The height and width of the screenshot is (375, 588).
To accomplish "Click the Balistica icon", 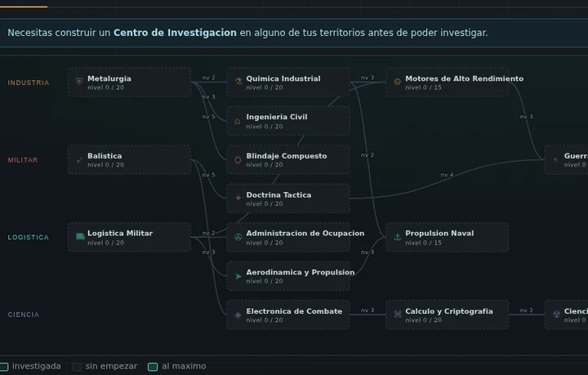I will (x=79, y=160).
